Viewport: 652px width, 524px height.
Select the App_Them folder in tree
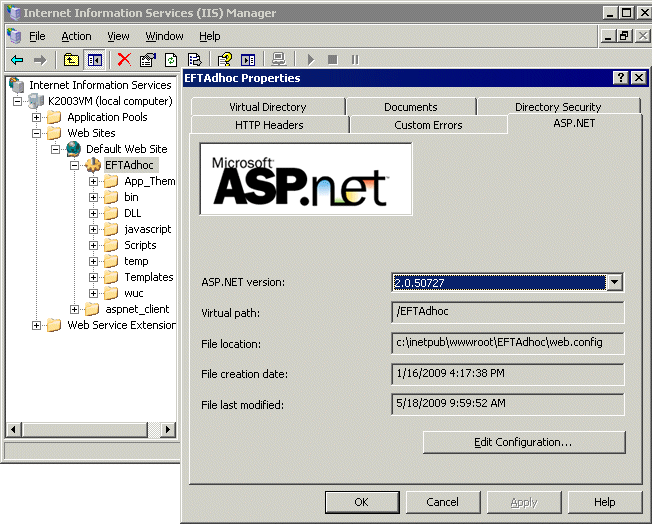150,181
